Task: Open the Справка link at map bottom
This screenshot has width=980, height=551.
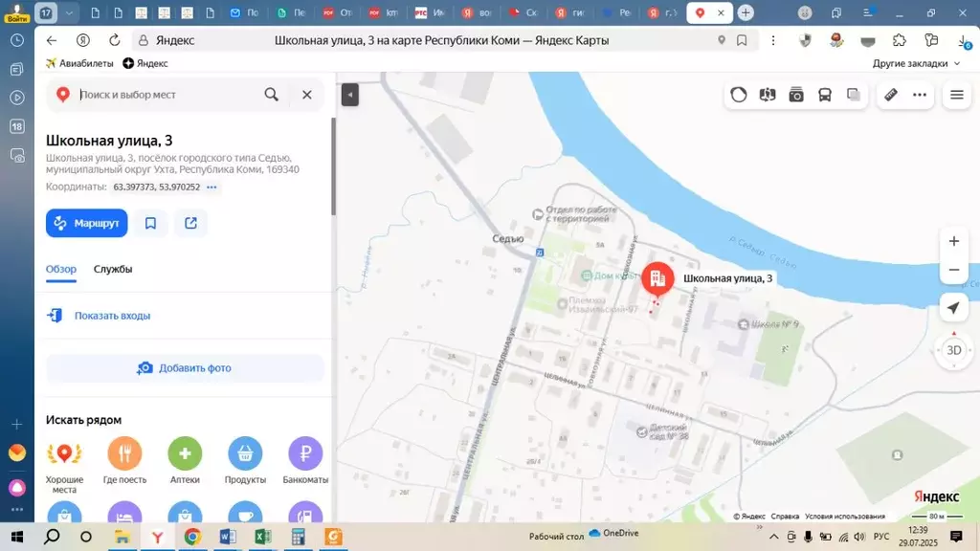Action: [x=785, y=517]
